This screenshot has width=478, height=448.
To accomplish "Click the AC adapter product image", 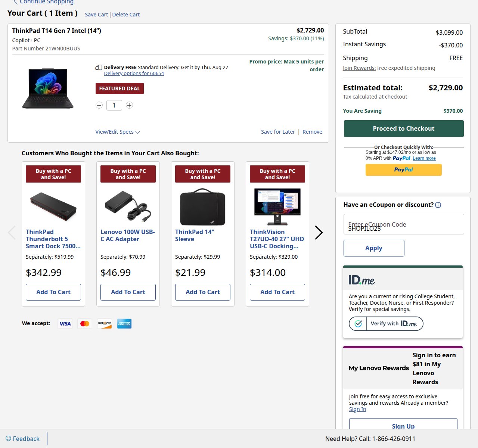I will point(128,206).
